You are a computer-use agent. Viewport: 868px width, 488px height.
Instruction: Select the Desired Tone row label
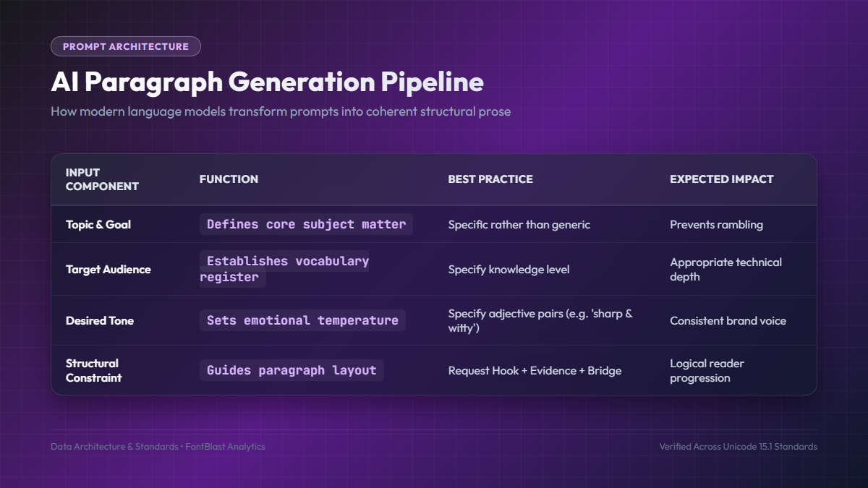(x=100, y=321)
